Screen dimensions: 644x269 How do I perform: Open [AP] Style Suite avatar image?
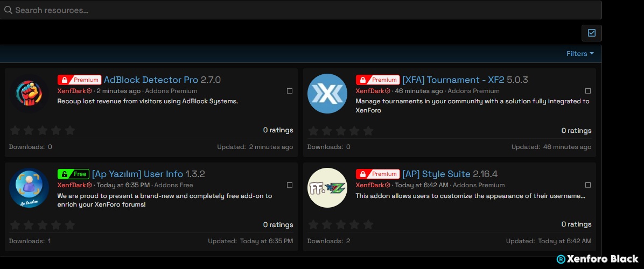tap(327, 188)
